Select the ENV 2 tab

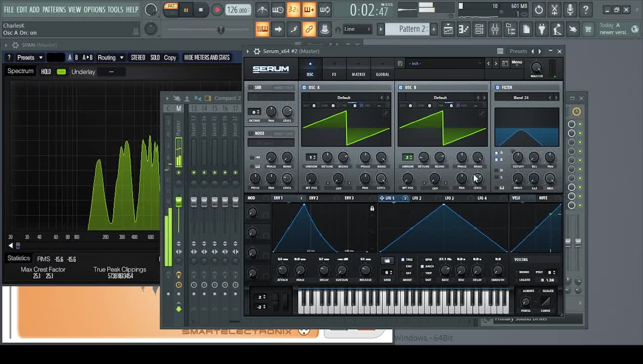click(x=314, y=198)
